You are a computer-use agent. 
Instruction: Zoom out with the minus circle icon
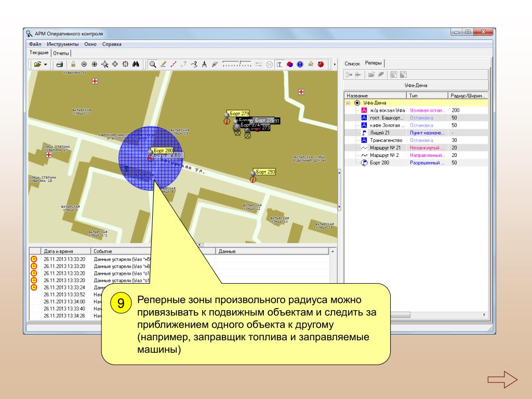pos(84,64)
